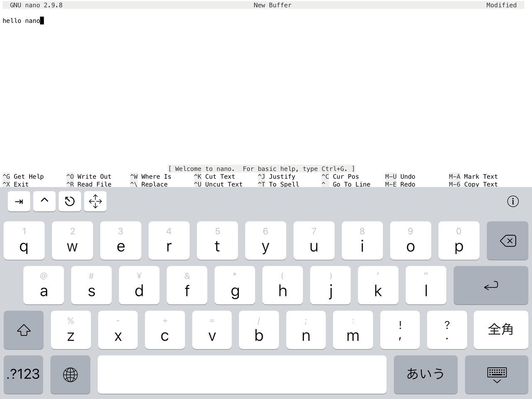Tap the o key
This screenshot has height=399, width=532.
(x=410, y=241)
